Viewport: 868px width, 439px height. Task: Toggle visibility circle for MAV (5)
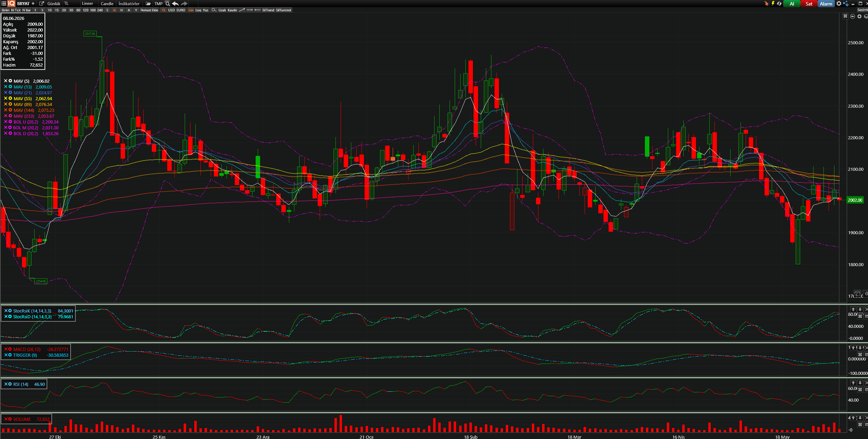tap(10, 81)
